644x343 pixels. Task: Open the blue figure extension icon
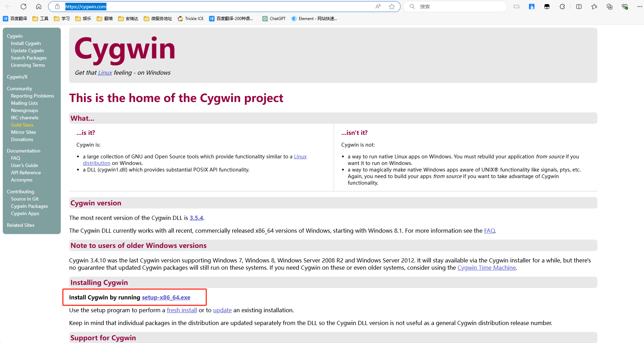[x=532, y=7]
